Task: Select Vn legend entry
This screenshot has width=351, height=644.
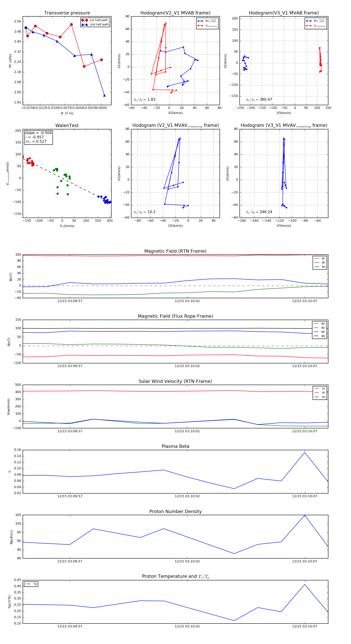Action: click(320, 397)
